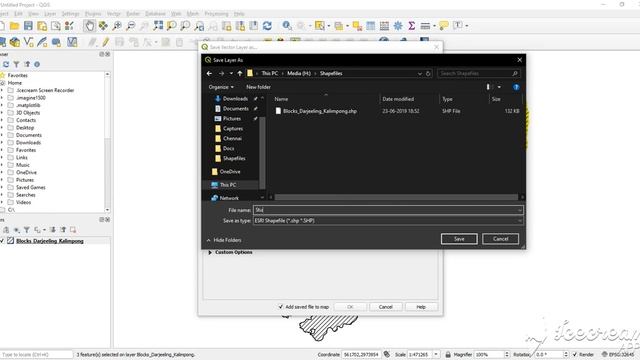Open the Organize dropdown menu
Screen dimensions: 640x360
(221, 87)
